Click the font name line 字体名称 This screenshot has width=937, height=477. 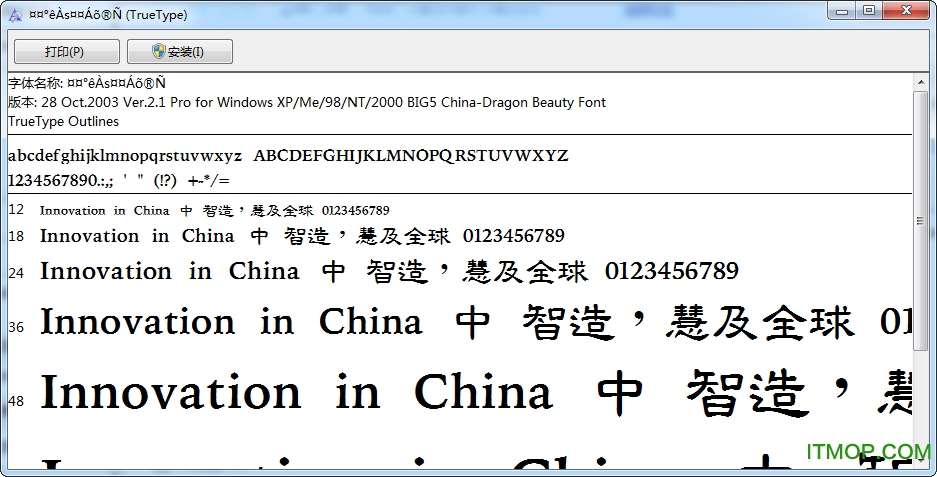point(87,83)
